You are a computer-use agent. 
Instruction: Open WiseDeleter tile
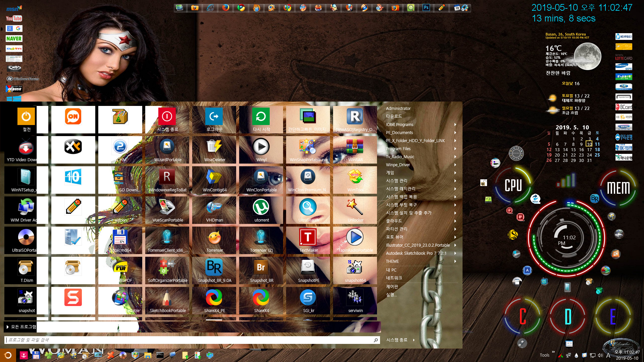click(x=214, y=150)
